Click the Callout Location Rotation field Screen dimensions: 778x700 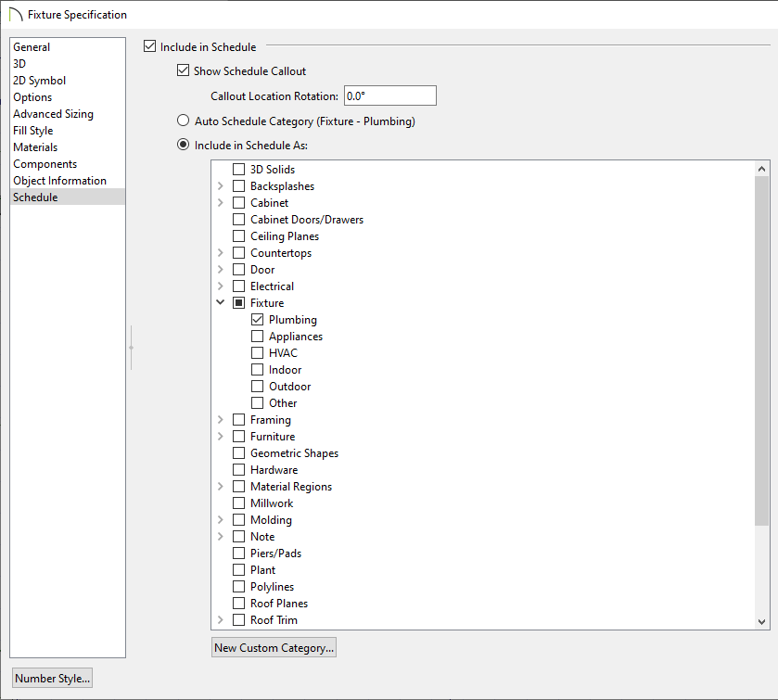(x=390, y=95)
